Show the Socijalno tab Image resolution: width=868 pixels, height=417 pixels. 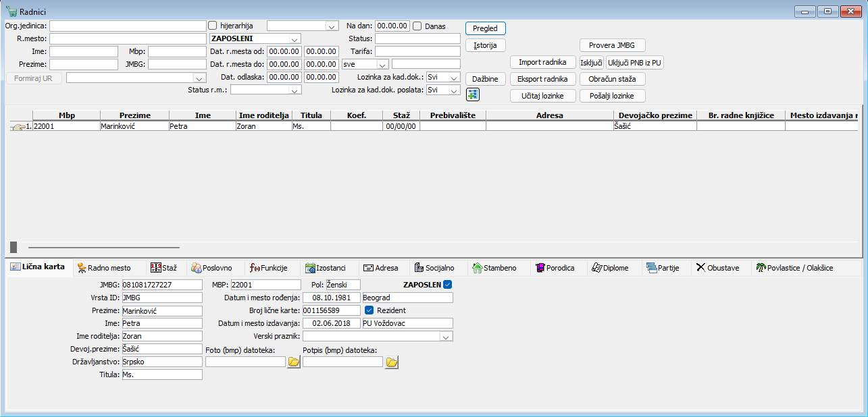[434, 268]
